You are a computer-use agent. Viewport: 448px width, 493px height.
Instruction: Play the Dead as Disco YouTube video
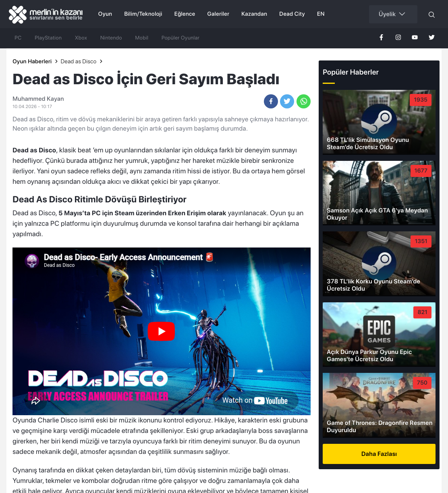click(161, 331)
